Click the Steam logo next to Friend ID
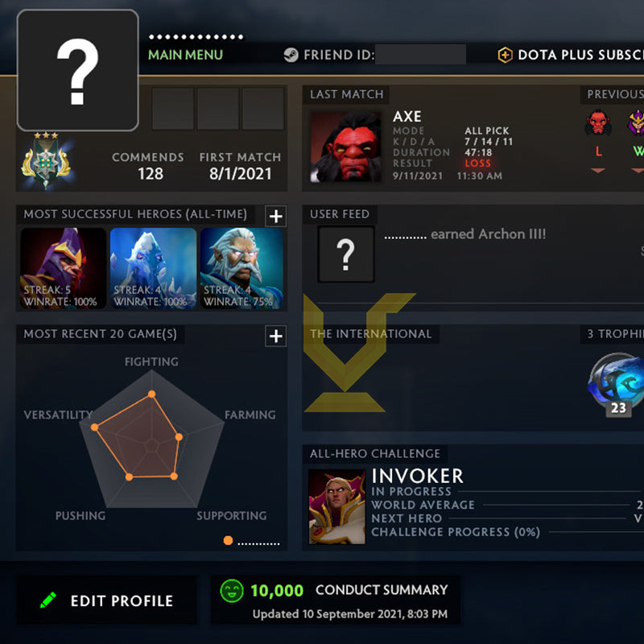644x644 pixels. click(x=291, y=55)
